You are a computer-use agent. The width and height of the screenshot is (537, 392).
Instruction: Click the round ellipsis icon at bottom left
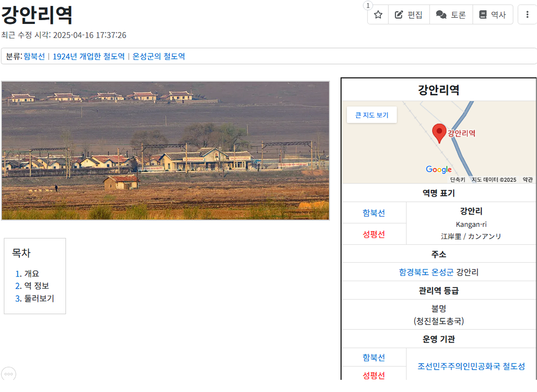coord(8,374)
